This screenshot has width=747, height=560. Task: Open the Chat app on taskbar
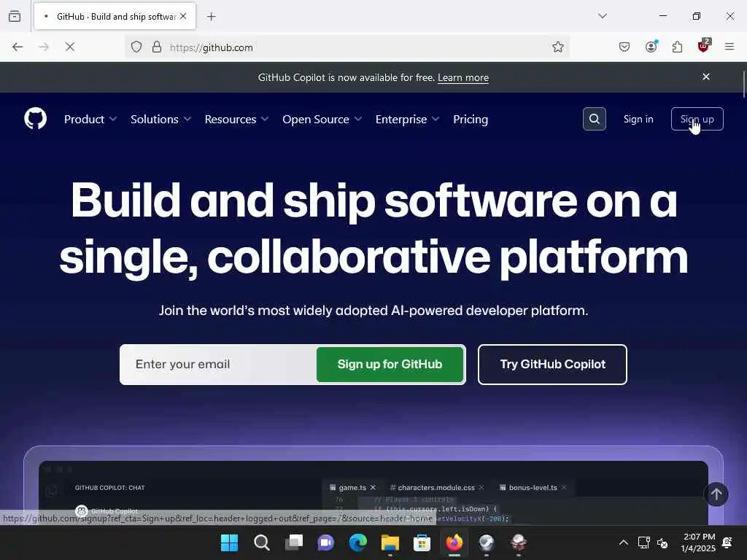(326, 542)
